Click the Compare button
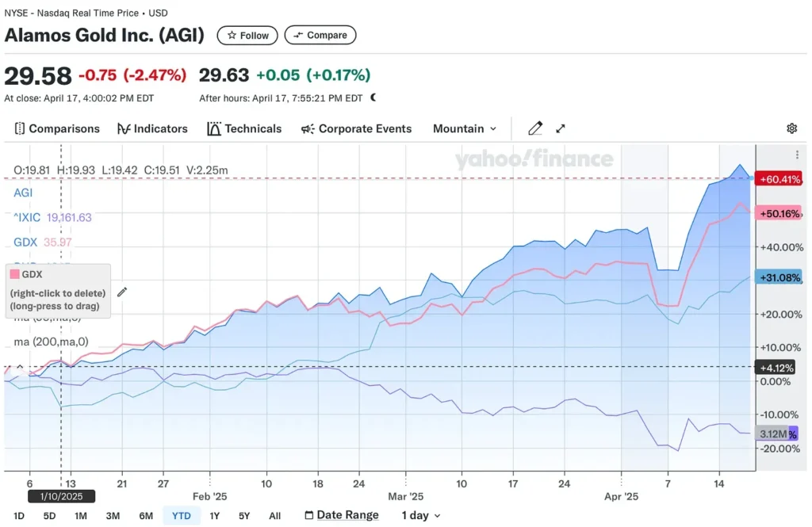 (x=320, y=35)
